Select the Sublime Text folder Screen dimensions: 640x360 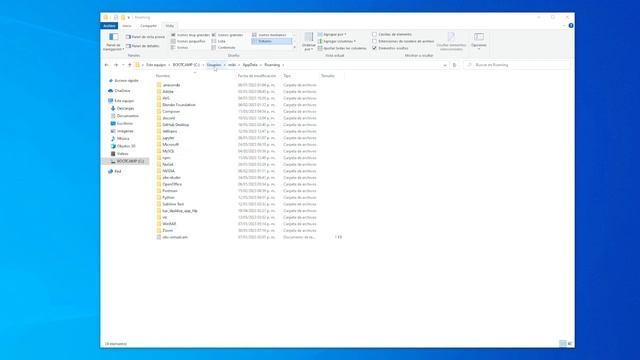pyautogui.click(x=173, y=204)
